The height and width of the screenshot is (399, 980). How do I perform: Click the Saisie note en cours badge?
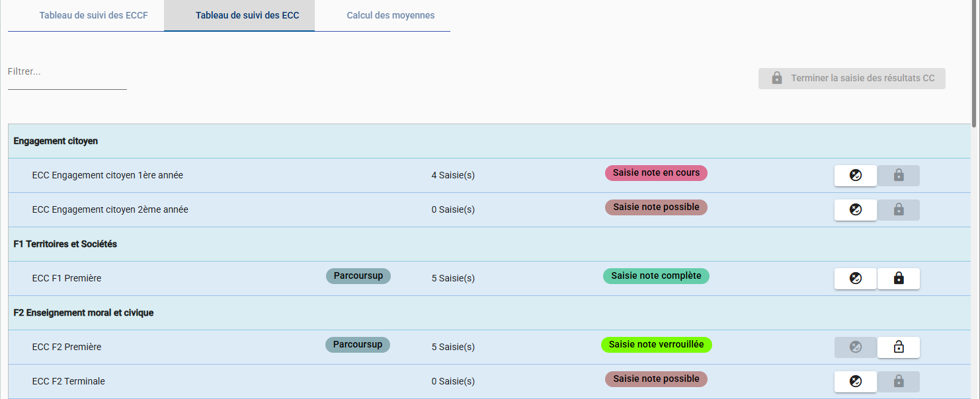(656, 173)
